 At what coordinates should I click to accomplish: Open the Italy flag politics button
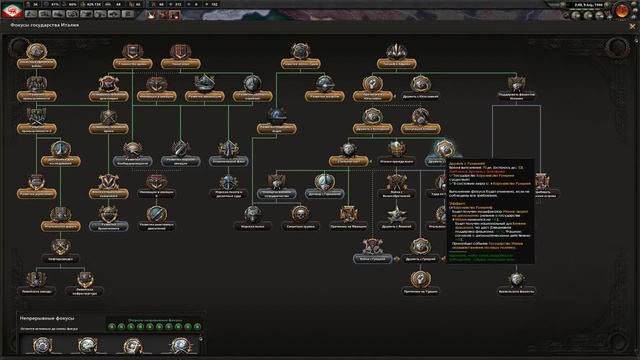click(x=12, y=10)
